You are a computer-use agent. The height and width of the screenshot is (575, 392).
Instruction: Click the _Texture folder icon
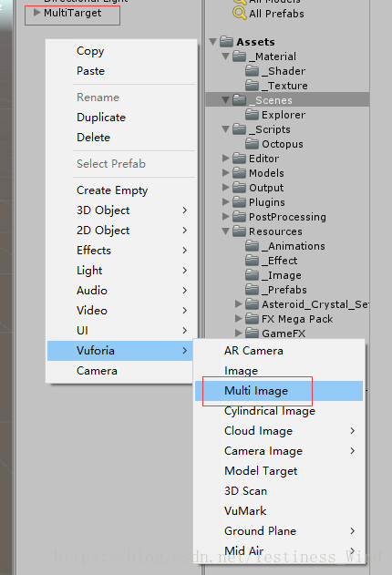point(252,85)
